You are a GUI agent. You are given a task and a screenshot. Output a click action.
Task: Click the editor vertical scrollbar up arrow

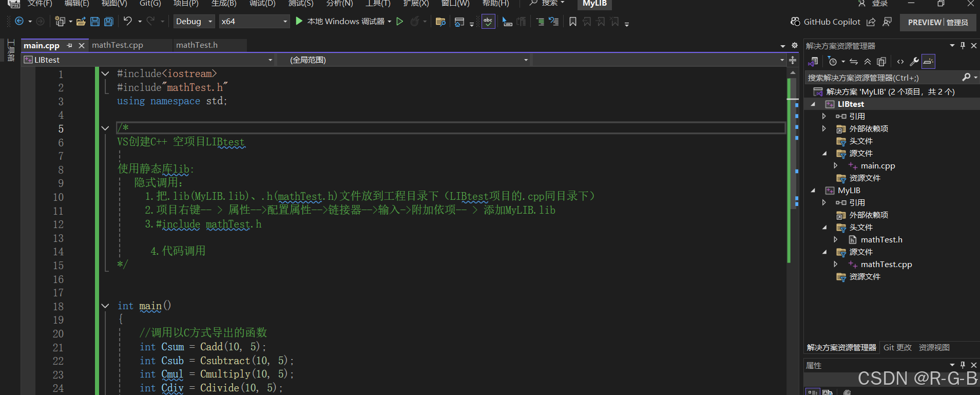click(x=793, y=73)
